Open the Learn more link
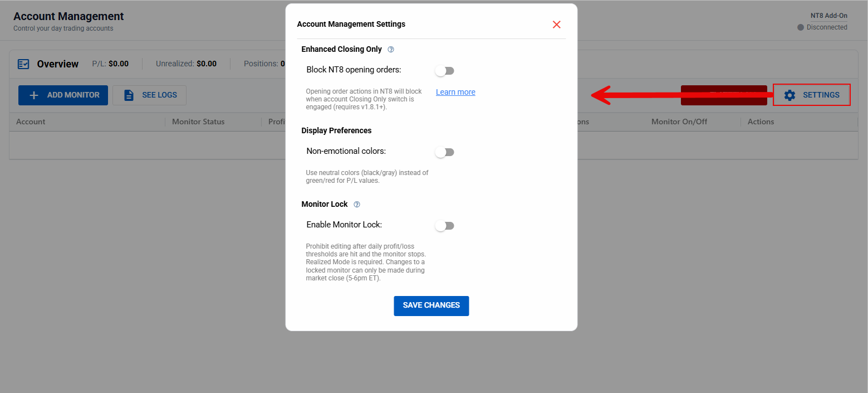The height and width of the screenshot is (393, 868). [455, 92]
